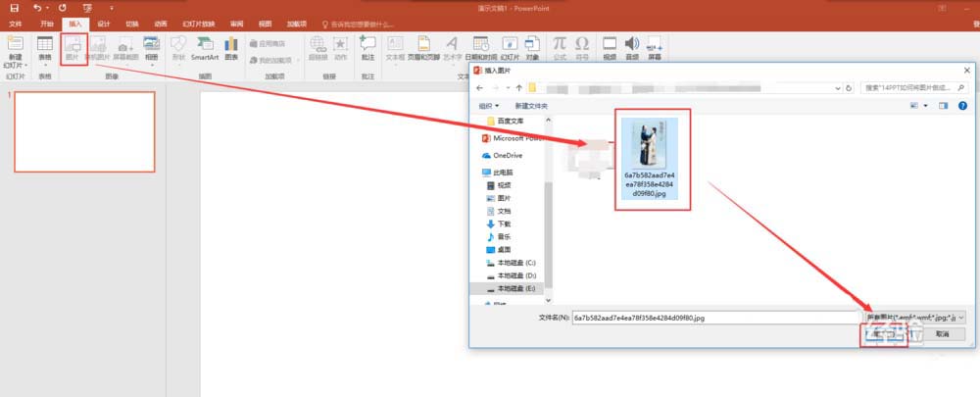
Task: Click the 取消 cancel button
Action: [x=943, y=334]
